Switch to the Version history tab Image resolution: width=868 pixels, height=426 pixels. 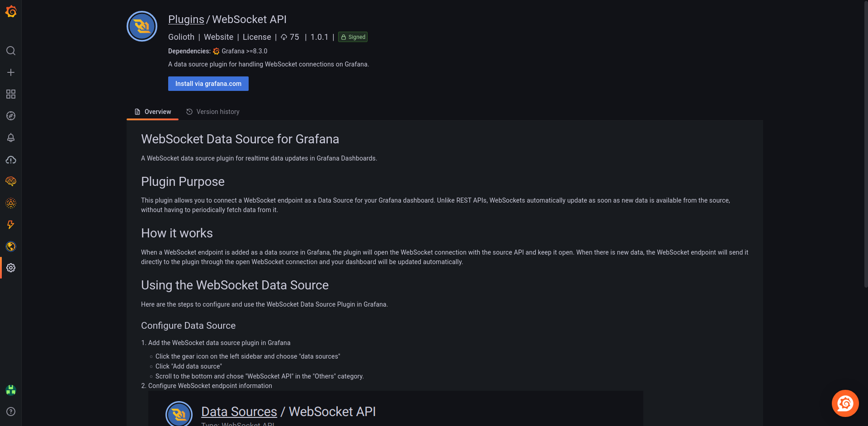(212, 112)
